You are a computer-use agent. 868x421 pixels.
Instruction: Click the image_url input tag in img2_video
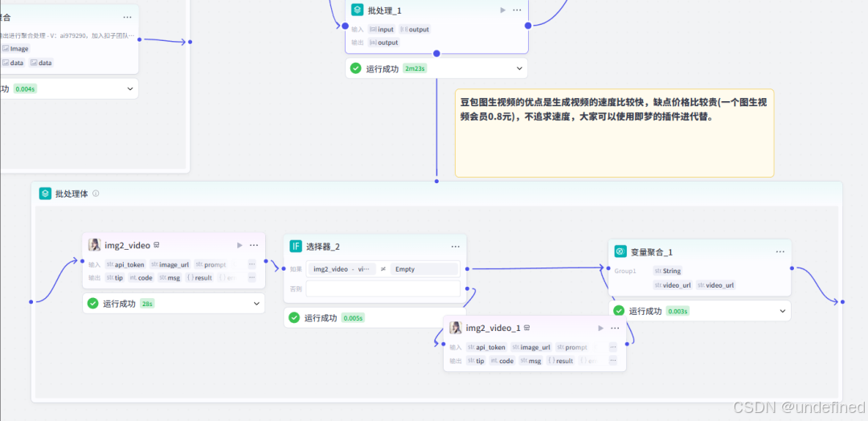coord(170,264)
